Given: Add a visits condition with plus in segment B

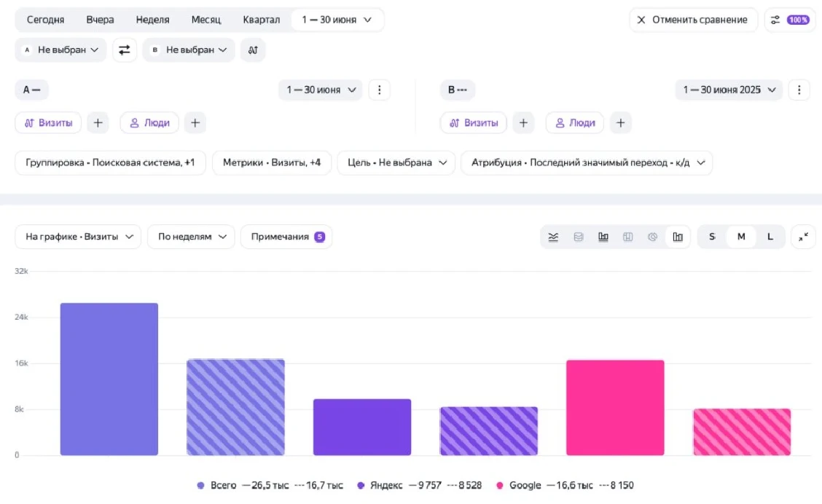Looking at the screenshot, I should point(523,122).
